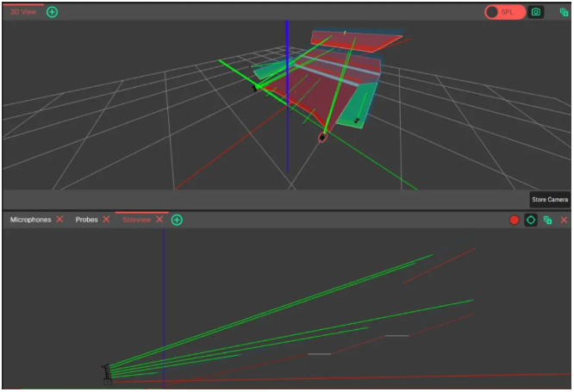Switch to the Microphones tab

[30, 220]
